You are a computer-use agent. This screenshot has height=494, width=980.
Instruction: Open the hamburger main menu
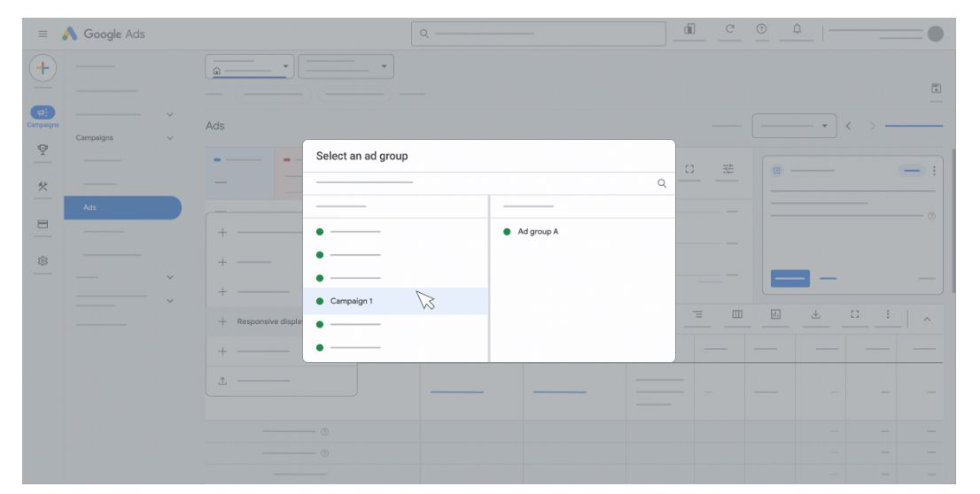coord(43,34)
